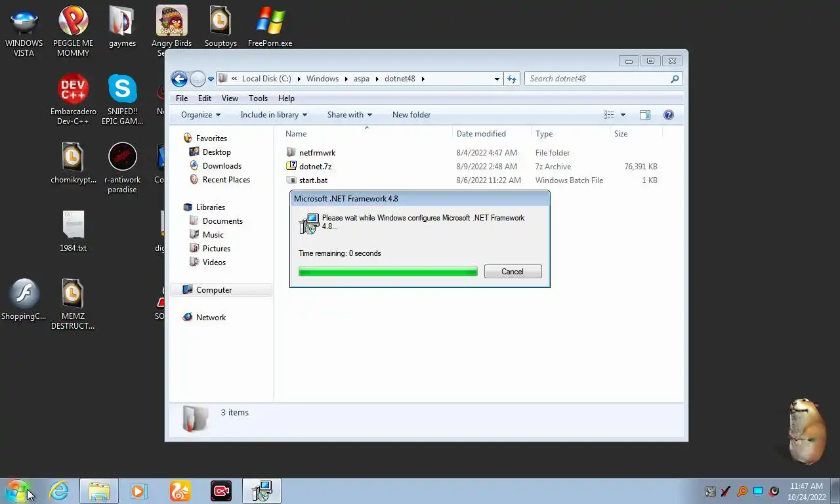
Task: Open the File menu
Action: coord(182,98)
